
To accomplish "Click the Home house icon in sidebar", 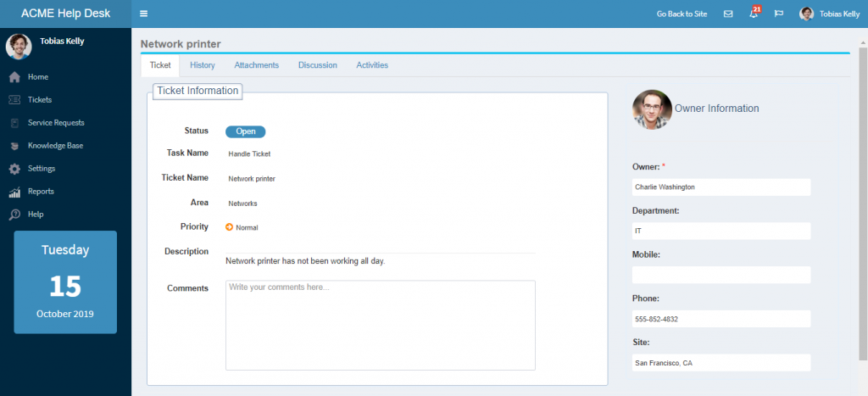I will [x=15, y=77].
